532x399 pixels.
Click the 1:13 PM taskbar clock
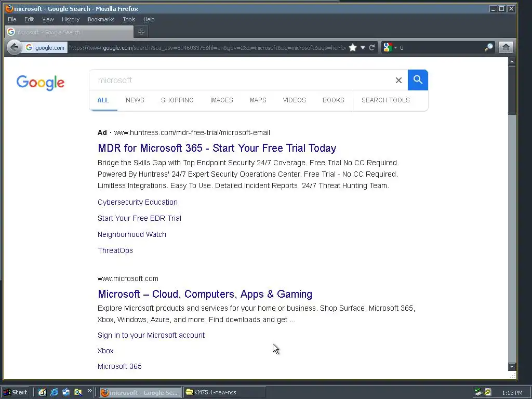[x=512, y=393]
